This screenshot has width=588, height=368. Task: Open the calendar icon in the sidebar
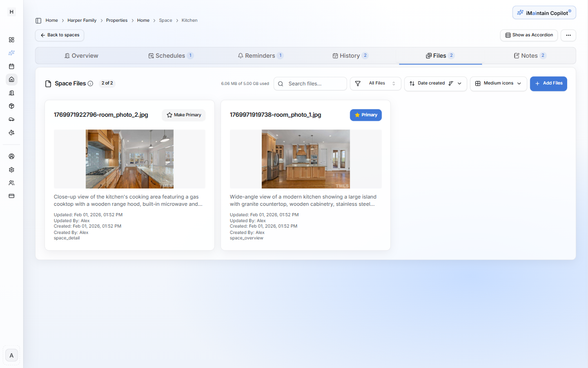tap(11, 66)
